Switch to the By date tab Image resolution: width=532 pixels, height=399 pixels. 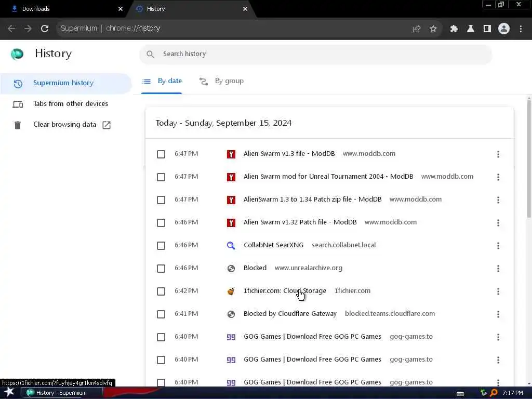[x=162, y=81]
